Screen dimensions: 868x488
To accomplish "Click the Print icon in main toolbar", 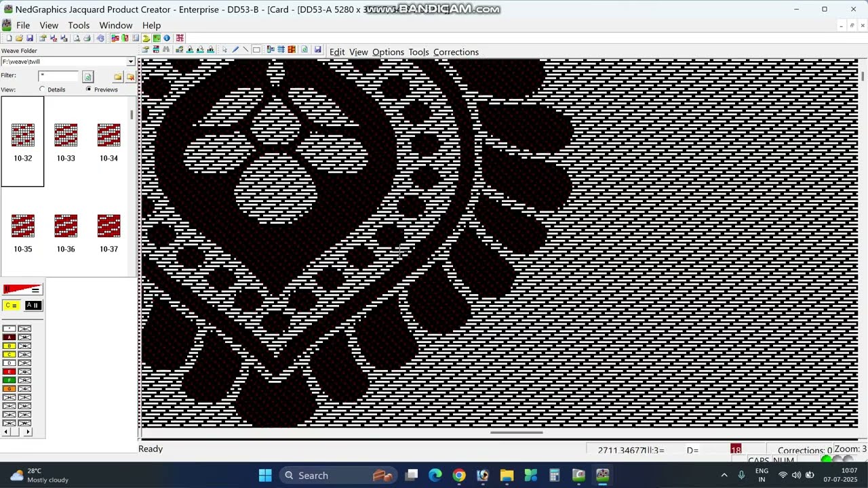I will tap(87, 38).
